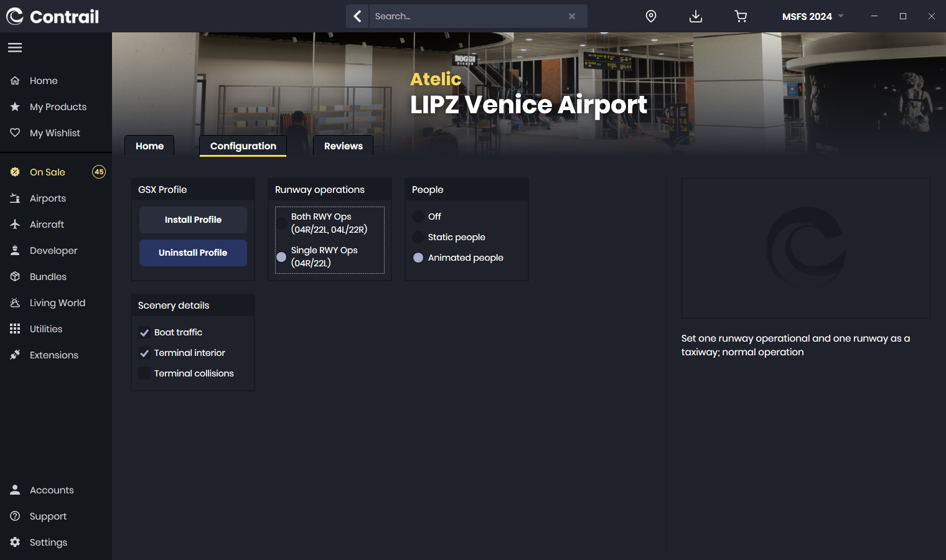This screenshot has height=560, width=946.
Task: Open the Reviews tab
Action: point(344,146)
